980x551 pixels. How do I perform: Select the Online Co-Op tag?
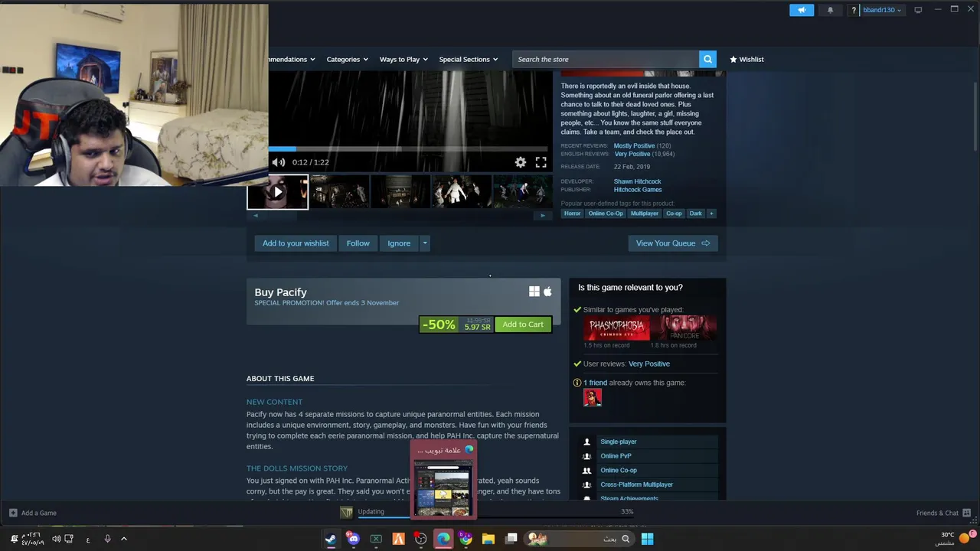tap(606, 214)
